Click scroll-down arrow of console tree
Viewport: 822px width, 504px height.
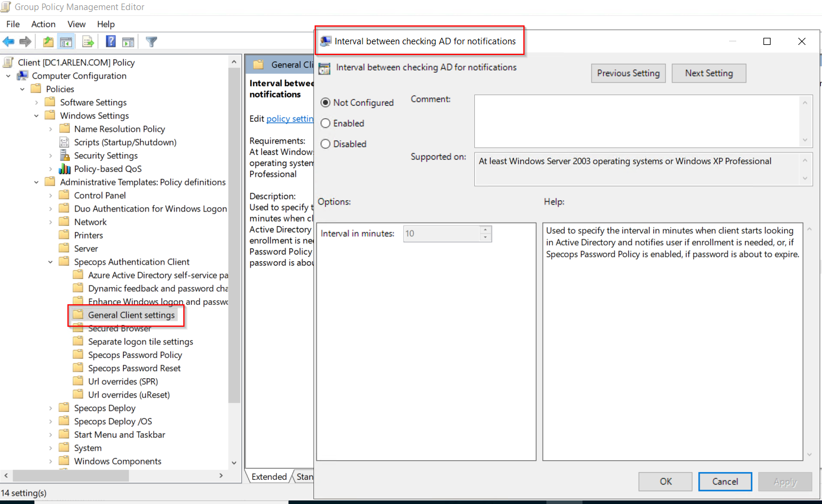[234, 463]
